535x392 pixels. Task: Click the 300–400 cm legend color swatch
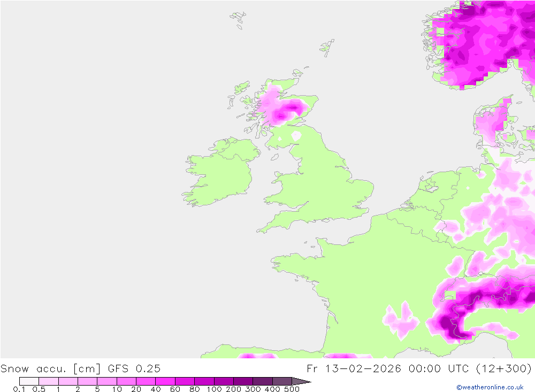[x=262, y=381]
